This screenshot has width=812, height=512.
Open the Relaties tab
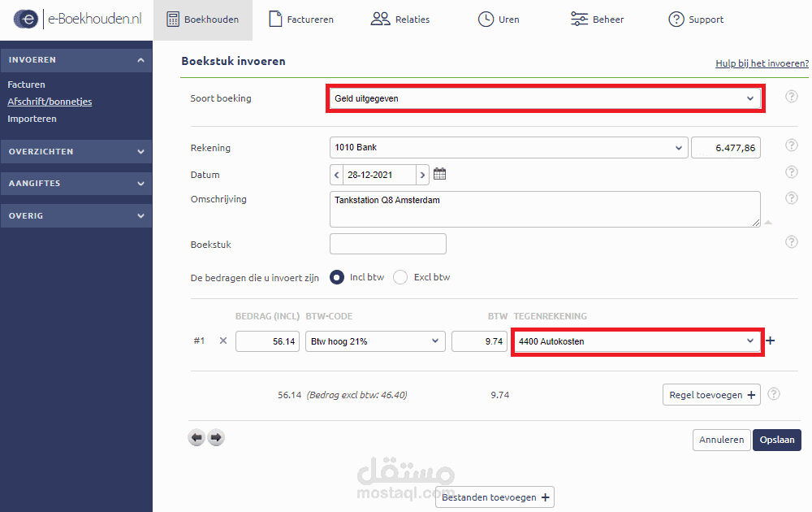[x=400, y=20]
